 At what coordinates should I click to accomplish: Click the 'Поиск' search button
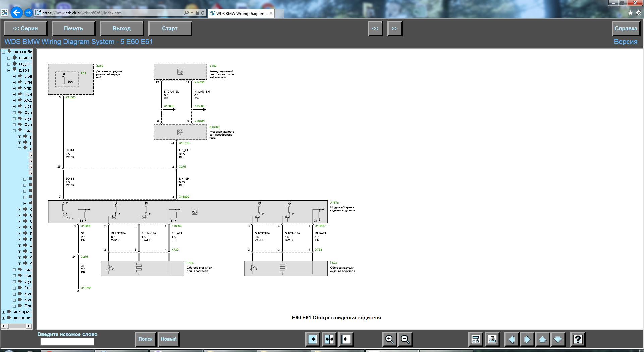(x=145, y=339)
